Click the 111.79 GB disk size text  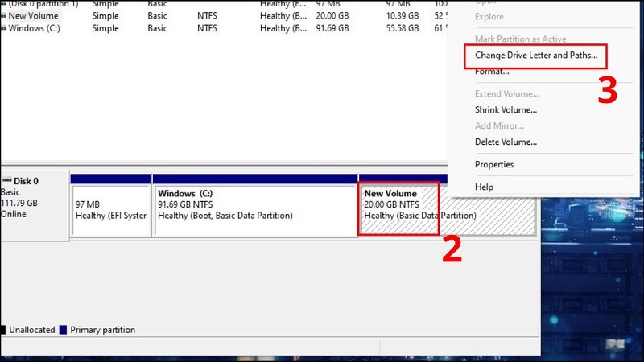(19, 204)
